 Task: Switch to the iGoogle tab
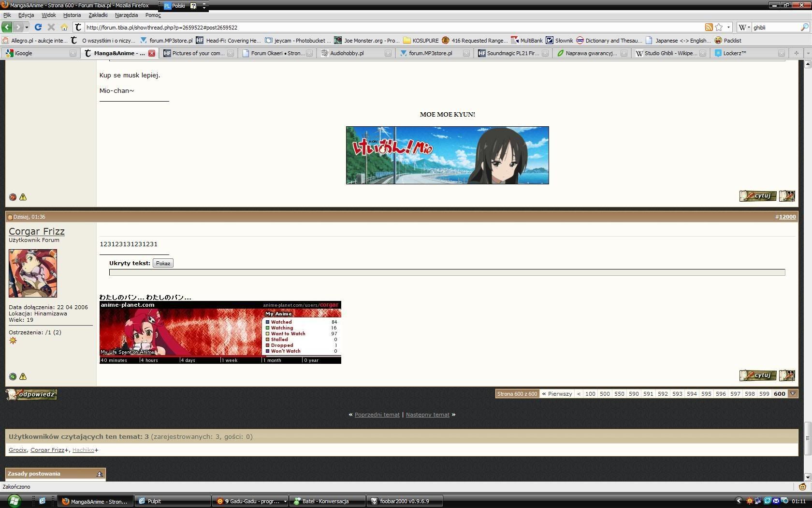click(40, 53)
